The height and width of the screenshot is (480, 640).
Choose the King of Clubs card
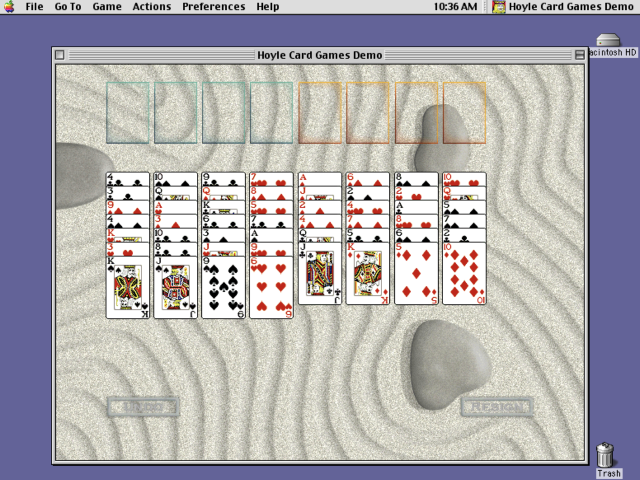click(x=224, y=207)
